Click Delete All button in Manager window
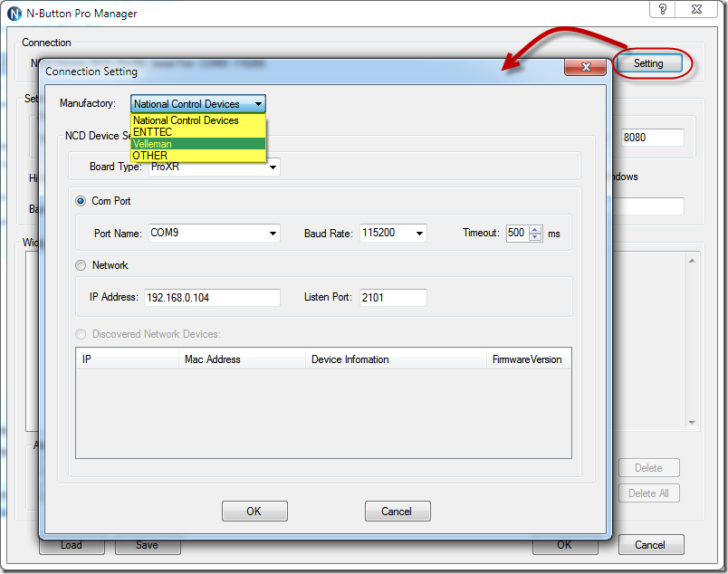The image size is (728, 574). coord(648,493)
